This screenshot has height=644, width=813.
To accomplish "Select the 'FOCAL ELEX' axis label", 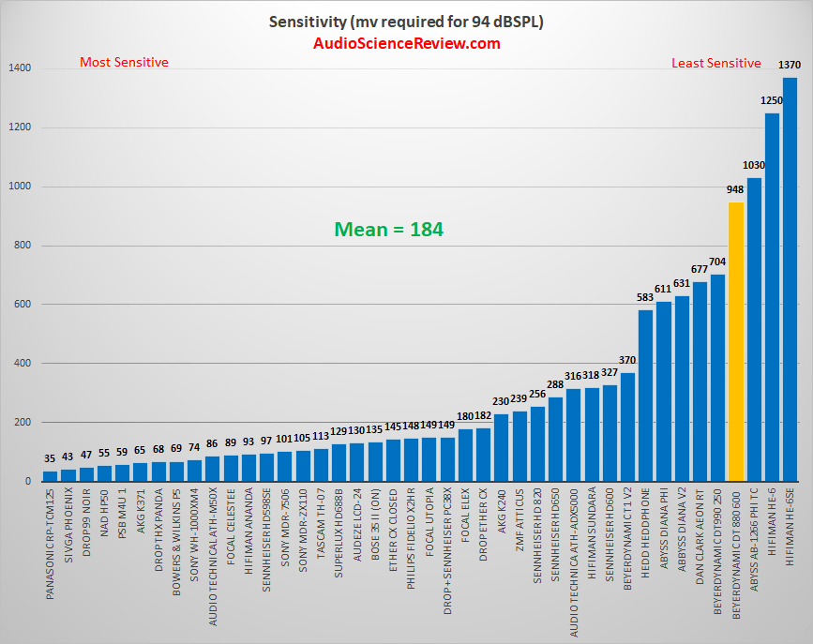I will 465,516.
